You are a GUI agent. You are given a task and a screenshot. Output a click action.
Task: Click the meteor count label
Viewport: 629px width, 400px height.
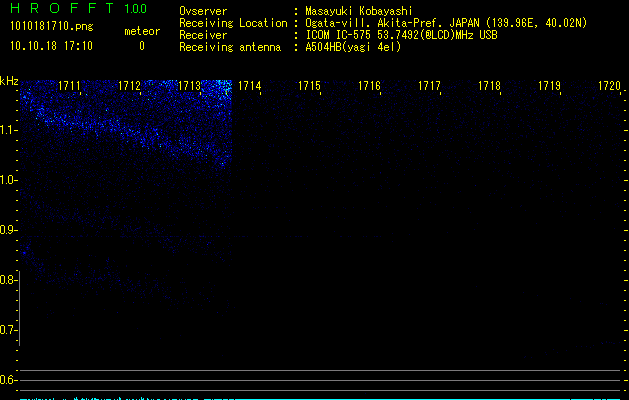click(x=142, y=31)
